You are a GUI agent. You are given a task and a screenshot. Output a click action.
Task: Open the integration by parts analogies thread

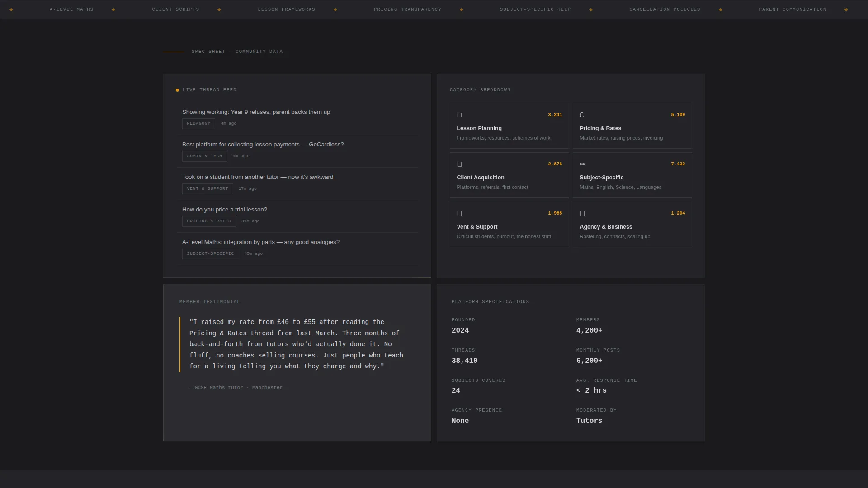pos(261,242)
